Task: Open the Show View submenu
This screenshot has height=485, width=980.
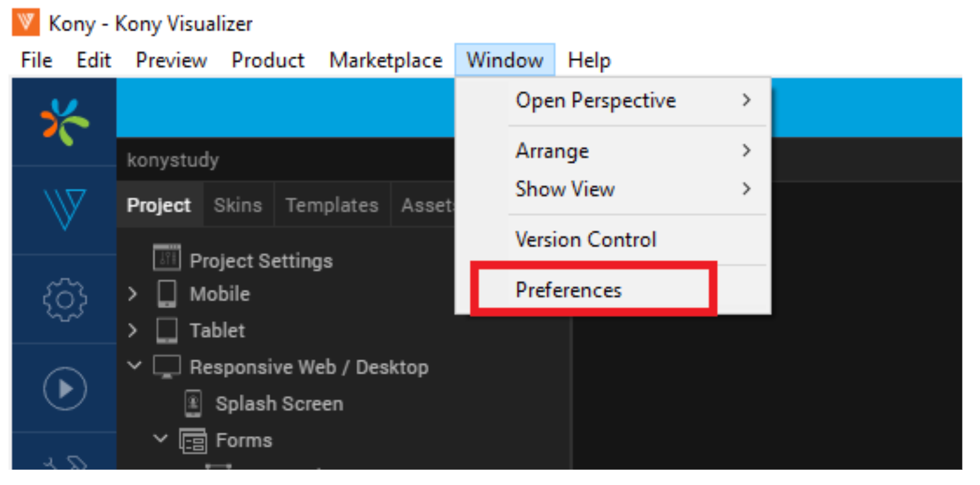Action: click(x=565, y=189)
